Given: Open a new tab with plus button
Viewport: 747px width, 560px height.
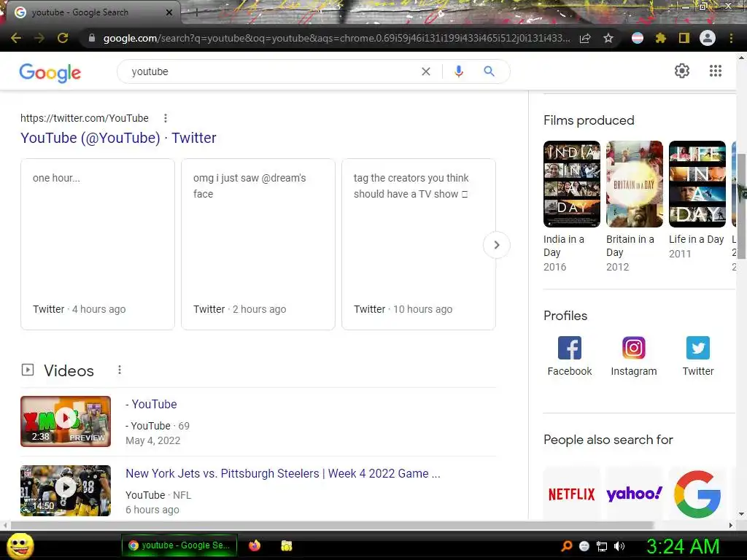Looking at the screenshot, I should coord(196,12).
